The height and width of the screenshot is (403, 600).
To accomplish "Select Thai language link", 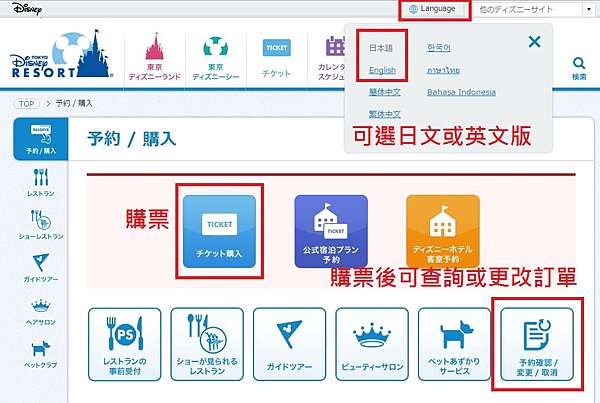I will 443,70.
